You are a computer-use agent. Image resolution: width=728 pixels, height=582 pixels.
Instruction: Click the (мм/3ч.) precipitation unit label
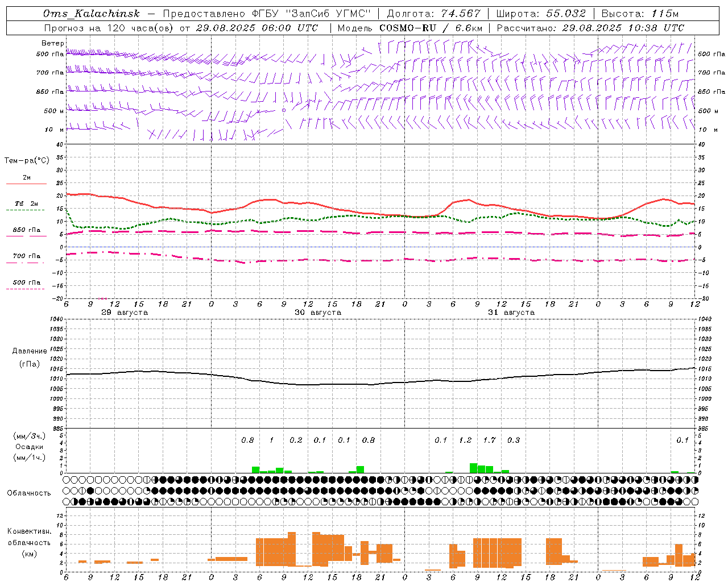[x=30, y=436]
